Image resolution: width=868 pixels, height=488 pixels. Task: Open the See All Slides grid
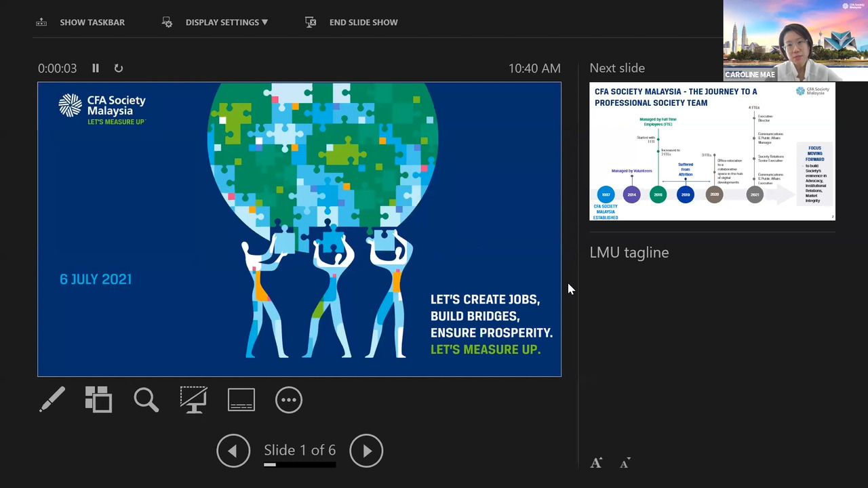pos(99,400)
